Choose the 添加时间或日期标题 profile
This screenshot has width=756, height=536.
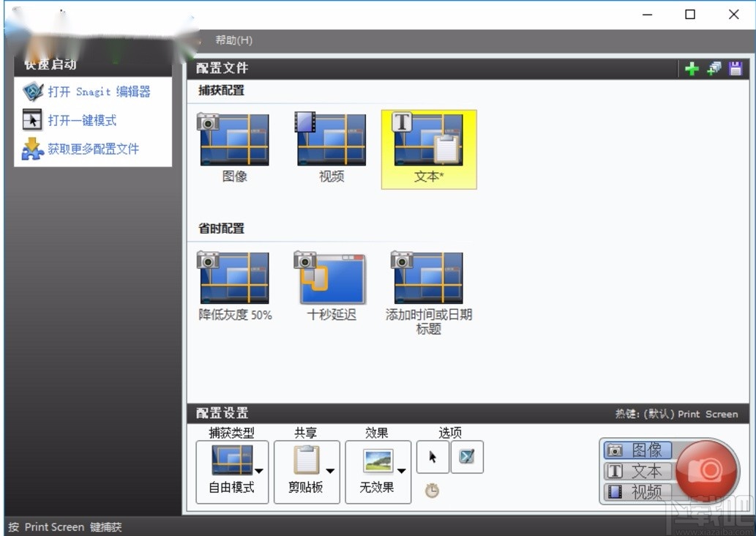coord(429,293)
